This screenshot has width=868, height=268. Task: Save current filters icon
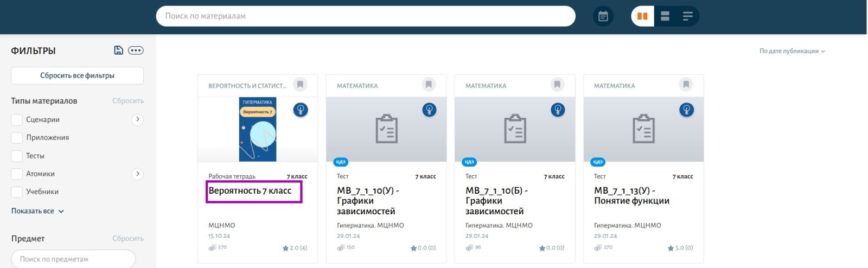[118, 50]
